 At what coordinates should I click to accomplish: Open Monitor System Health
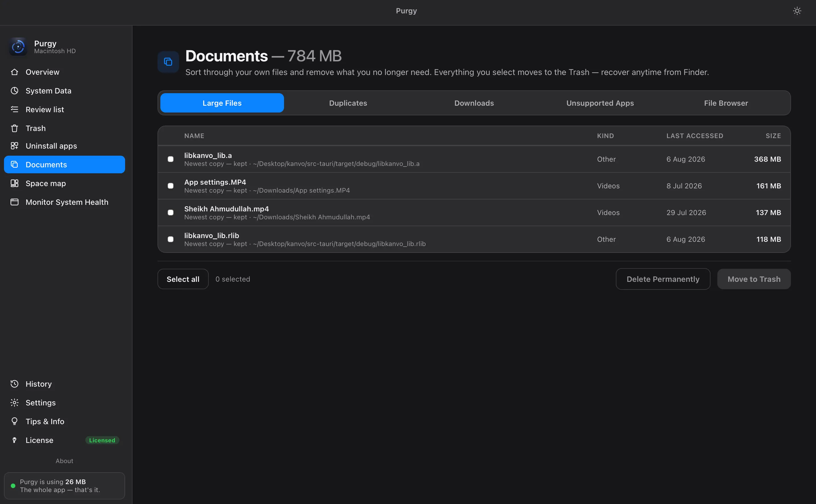(x=64, y=202)
